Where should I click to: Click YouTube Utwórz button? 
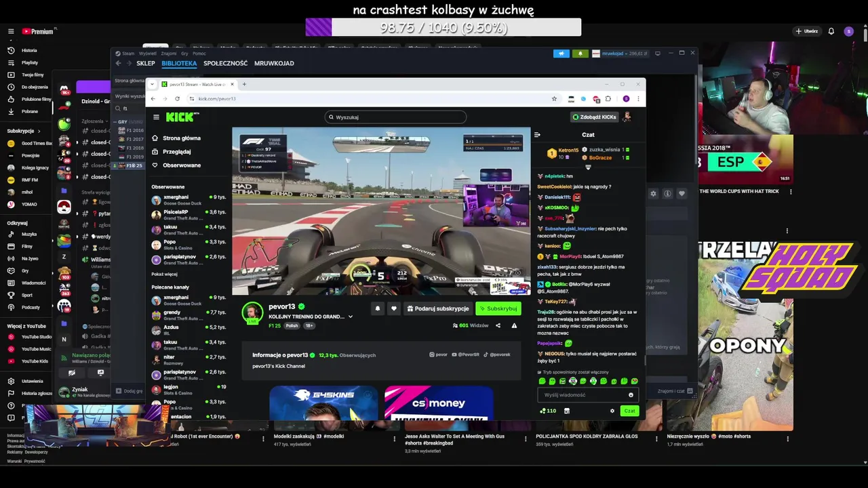[x=807, y=31]
